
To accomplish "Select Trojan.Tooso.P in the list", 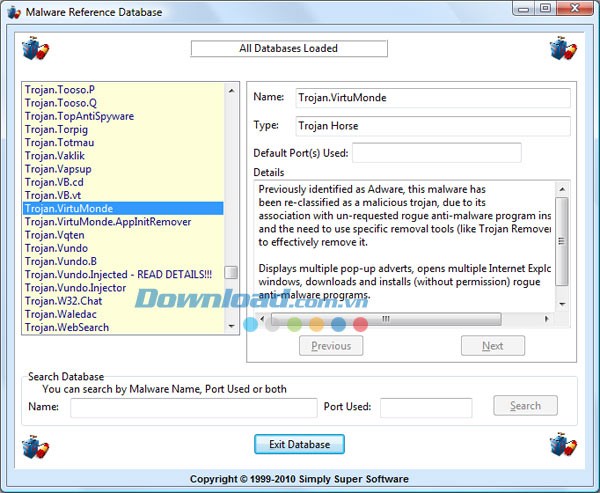I will coord(123,90).
